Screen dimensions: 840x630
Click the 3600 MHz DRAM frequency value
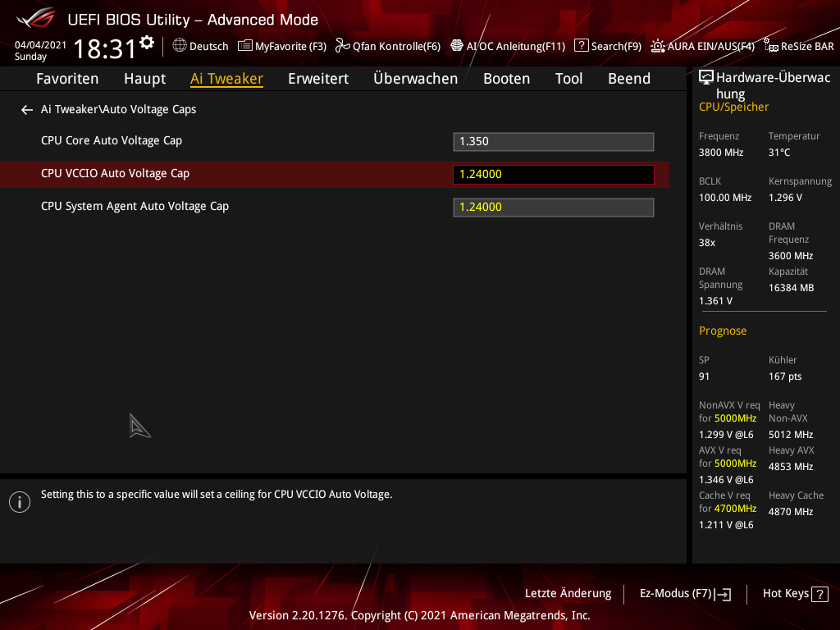[x=791, y=256]
